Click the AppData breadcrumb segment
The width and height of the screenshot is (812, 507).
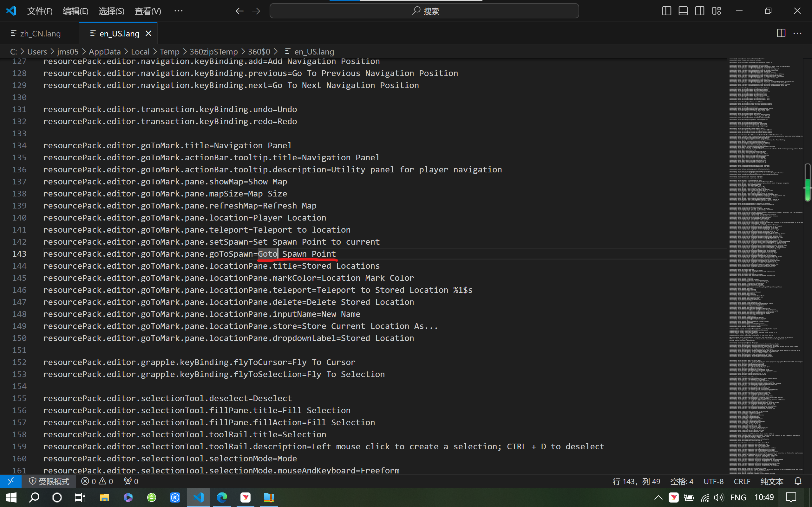point(104,52)
